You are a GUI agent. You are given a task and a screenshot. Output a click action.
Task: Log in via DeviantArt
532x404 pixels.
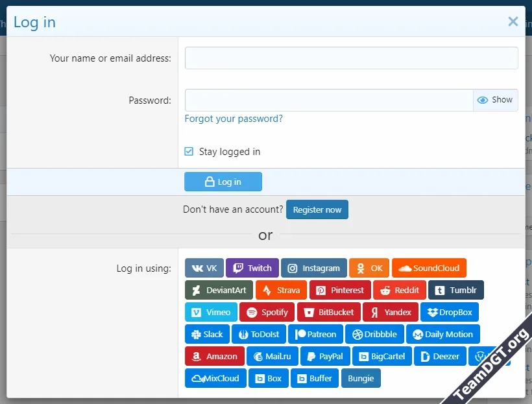click(218, 290)
